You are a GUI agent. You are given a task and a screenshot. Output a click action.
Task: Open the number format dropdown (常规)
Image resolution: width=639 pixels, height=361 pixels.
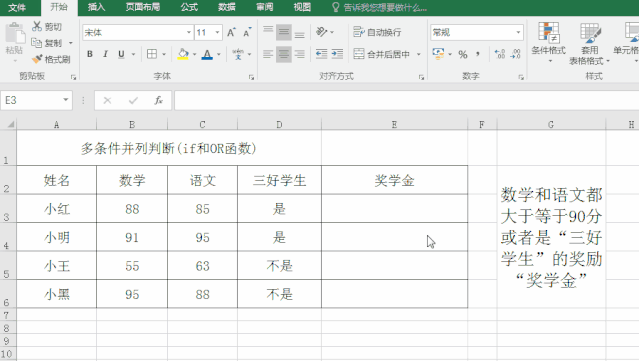(x=518, y=32)
